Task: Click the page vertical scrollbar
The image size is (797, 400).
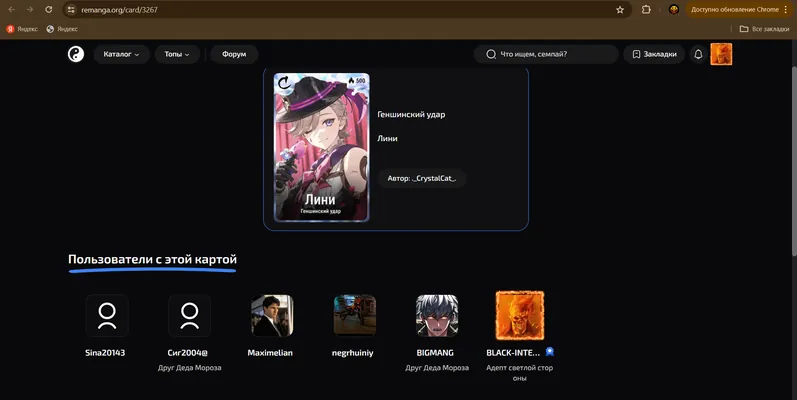Action: [793, 162]
